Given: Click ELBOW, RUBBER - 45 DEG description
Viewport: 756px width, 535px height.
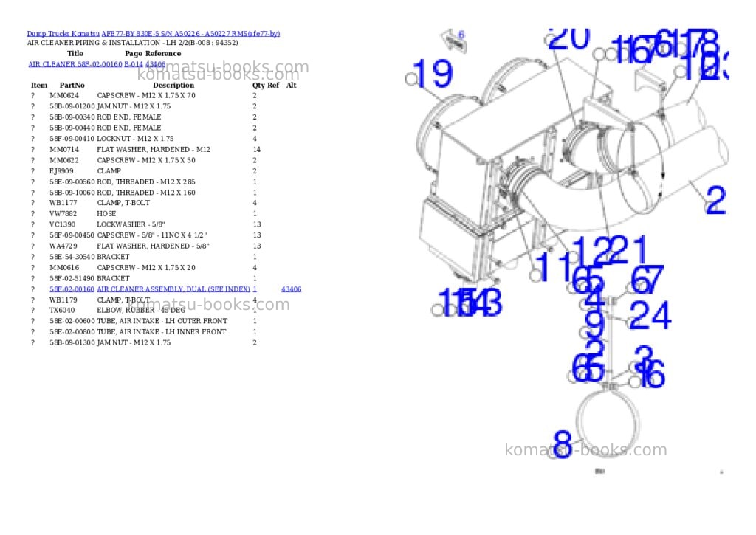Looking at the screenshot, I should [141, 311].
